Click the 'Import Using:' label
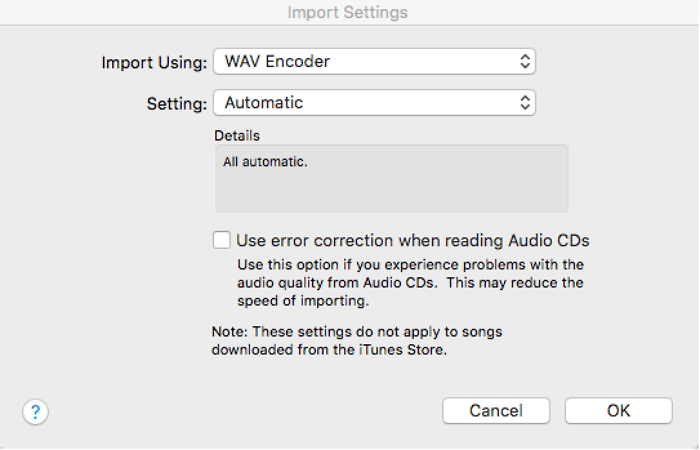This screenshot has width=700, height=450. point(154,62)
